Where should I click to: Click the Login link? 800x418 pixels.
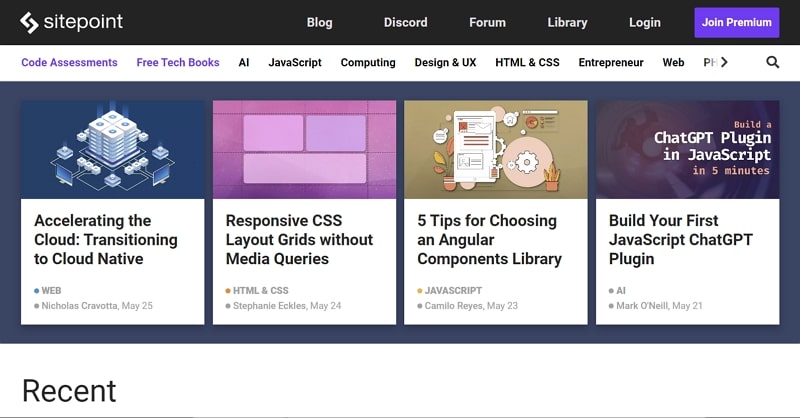[x=644, y=22]
